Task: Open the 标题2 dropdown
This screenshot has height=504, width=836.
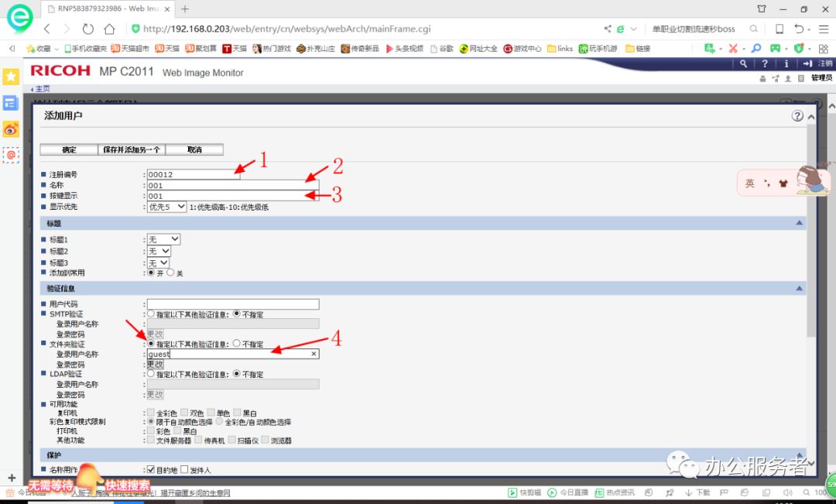Action: (x=159, y=251)
